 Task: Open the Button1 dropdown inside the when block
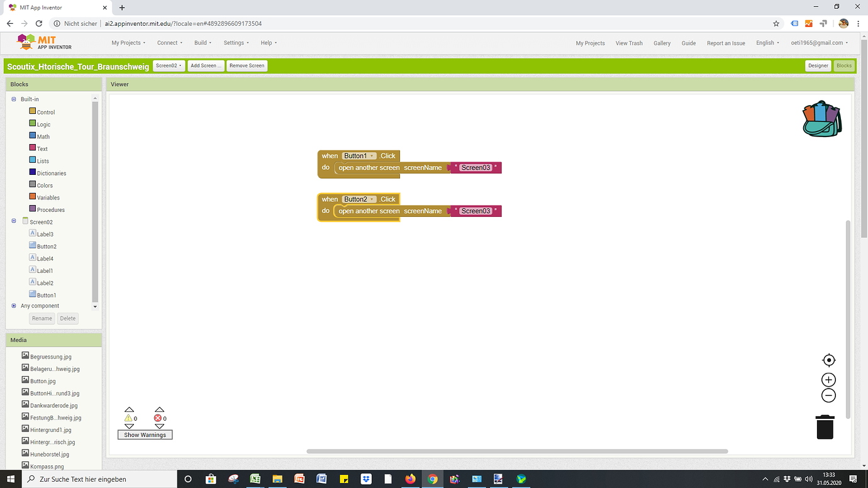coord(372,155)
